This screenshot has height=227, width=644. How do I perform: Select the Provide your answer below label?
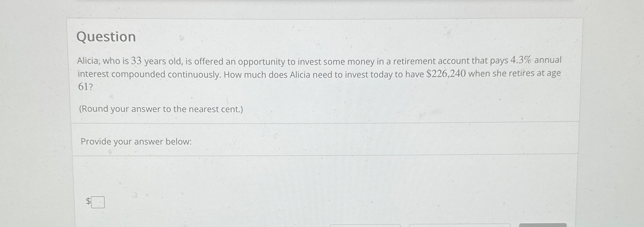click(136, 142)
